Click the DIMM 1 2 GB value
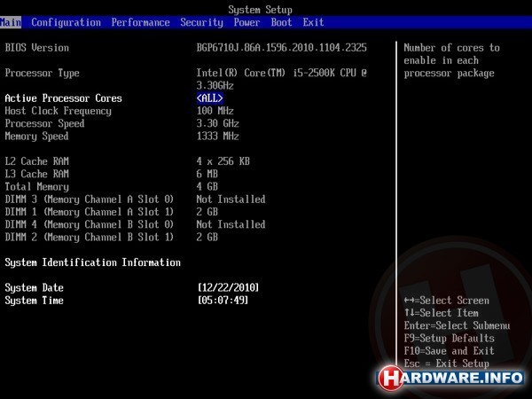Screen dimensions: 532x399 [207, 212]
